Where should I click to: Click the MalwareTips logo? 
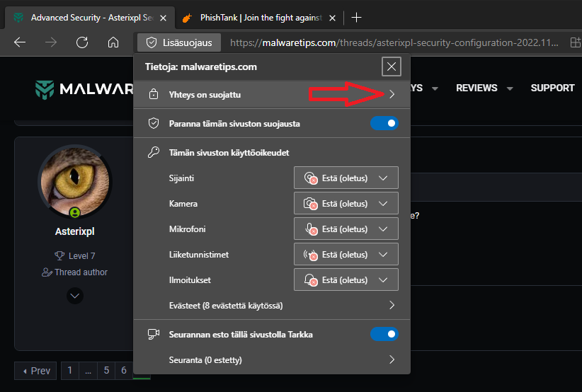[x=84, y=89]
